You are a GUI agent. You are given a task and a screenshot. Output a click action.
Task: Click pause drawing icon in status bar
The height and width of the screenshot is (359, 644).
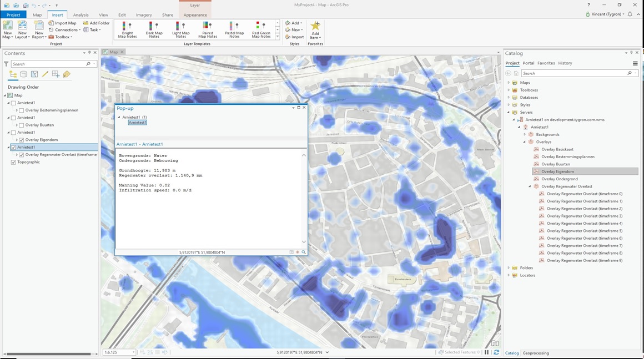pos(487,352)
